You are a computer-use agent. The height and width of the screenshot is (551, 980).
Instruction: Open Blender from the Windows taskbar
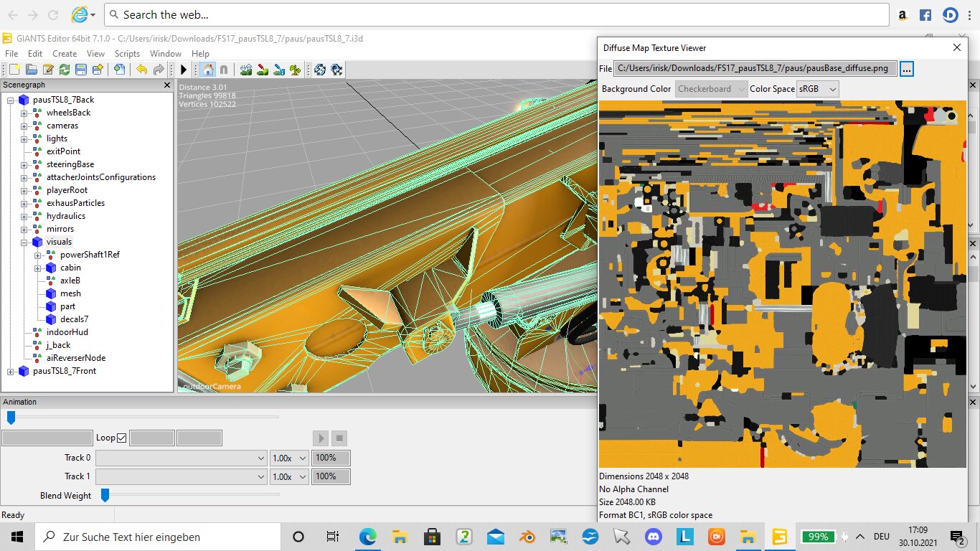pyautogui.click(x=527, y=537)
